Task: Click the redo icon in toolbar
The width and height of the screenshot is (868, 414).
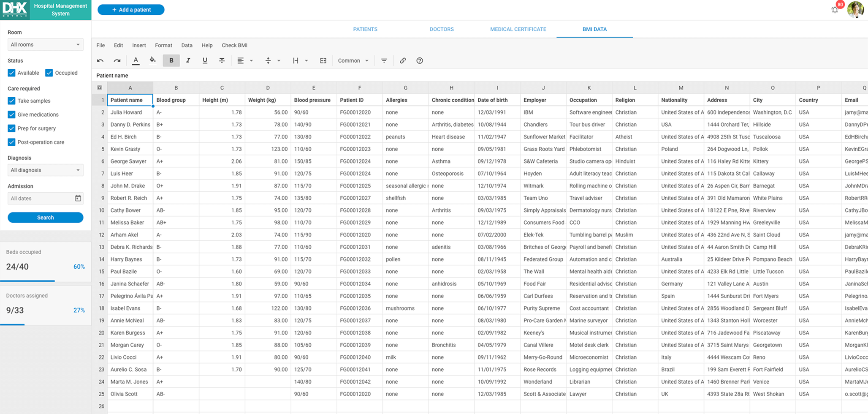Action: [x=117, y=60]
